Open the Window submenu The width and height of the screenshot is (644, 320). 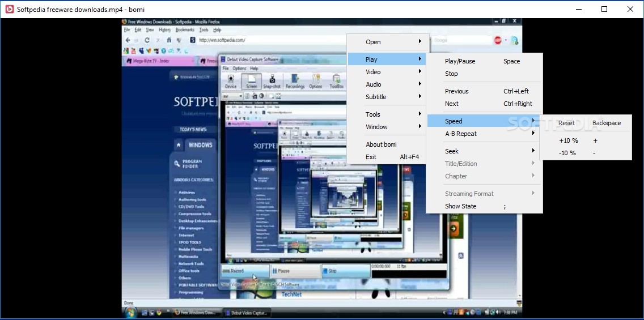[x=388, y=127]
